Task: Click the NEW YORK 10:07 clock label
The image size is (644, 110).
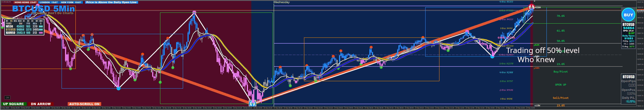Action: click(x=71, y=2)
